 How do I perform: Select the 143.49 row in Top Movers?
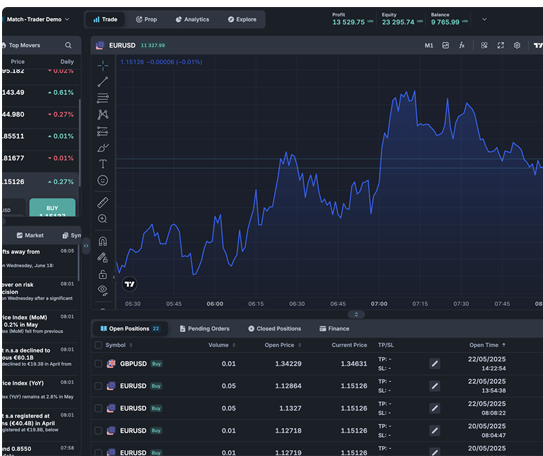tap(40, 92)
